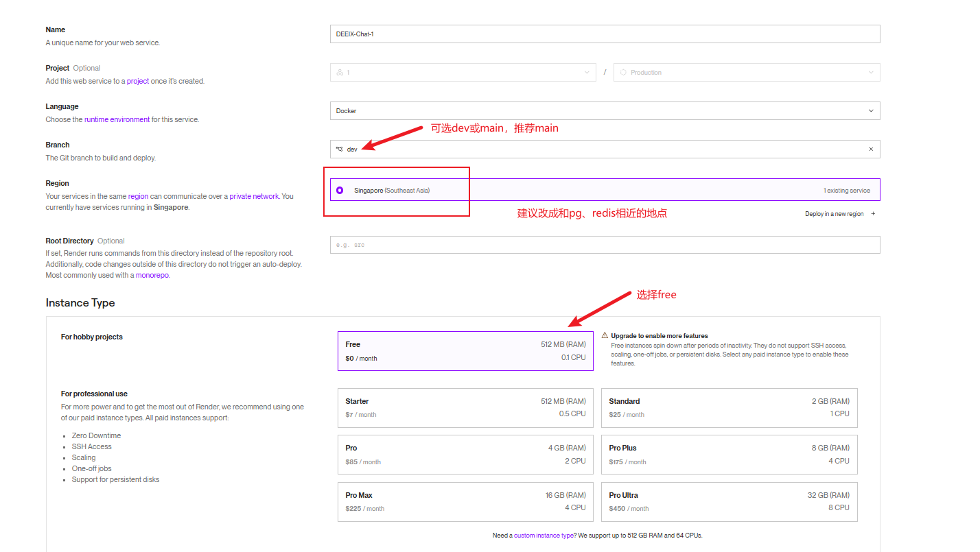
Task: Open the runtime environment link
Action: [117, 119]
